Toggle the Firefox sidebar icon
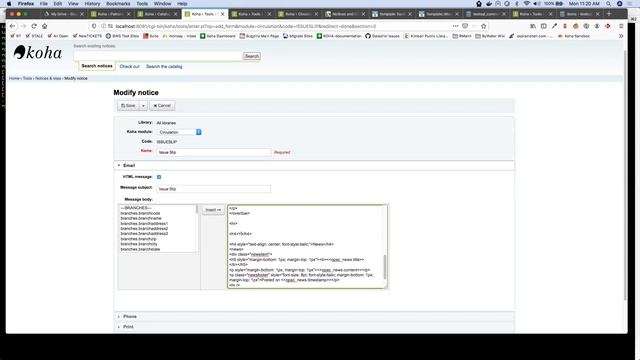The width and height of the screenshot is (640, 360). 544,26
